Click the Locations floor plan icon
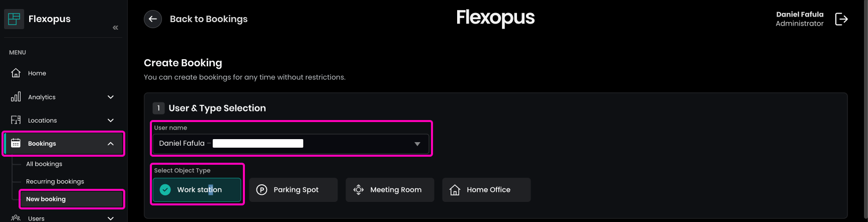The image size is (868, 222). (16, 120)
